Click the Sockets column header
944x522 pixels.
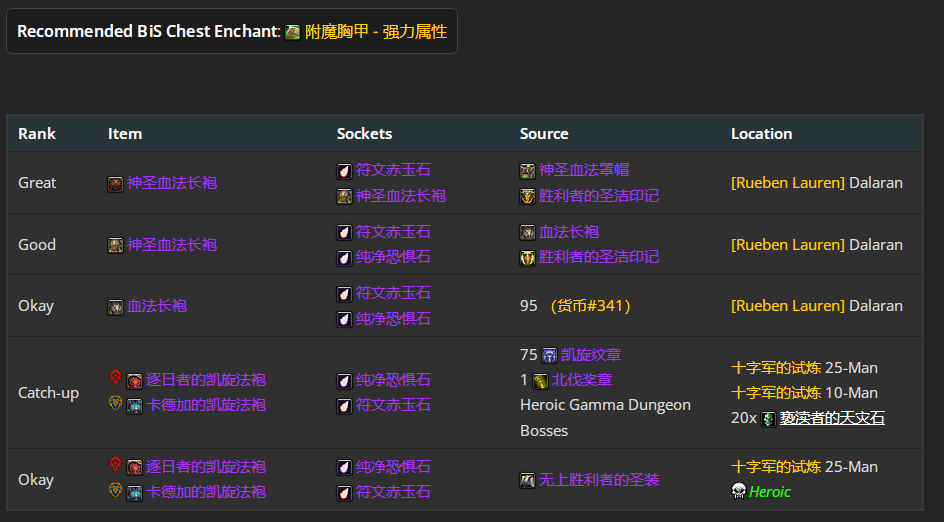tap(364, 134)
